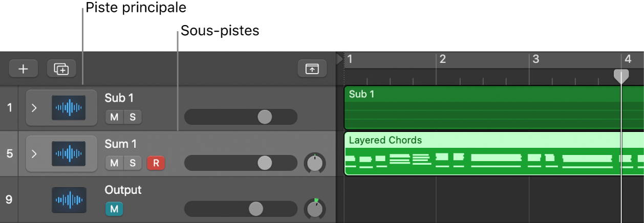Unmute the Output track
Screen dimensions: 644x223
click(114, 209)
